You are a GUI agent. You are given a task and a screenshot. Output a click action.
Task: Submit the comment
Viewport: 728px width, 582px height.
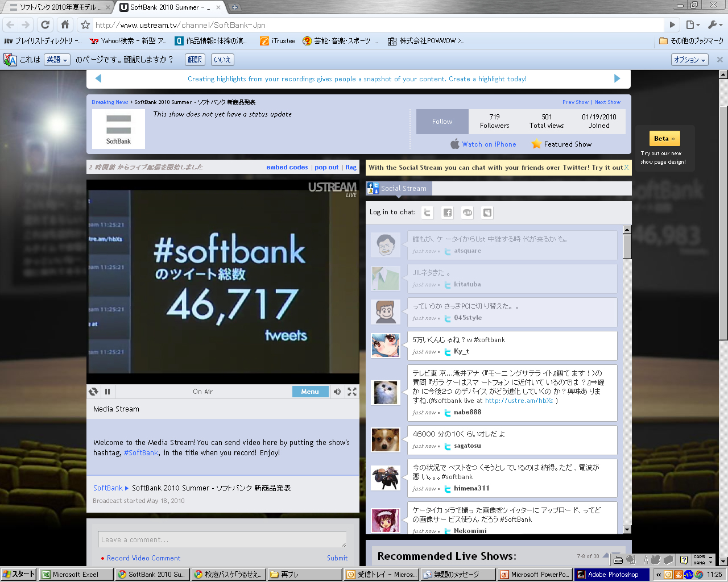(x=337, y=558)
